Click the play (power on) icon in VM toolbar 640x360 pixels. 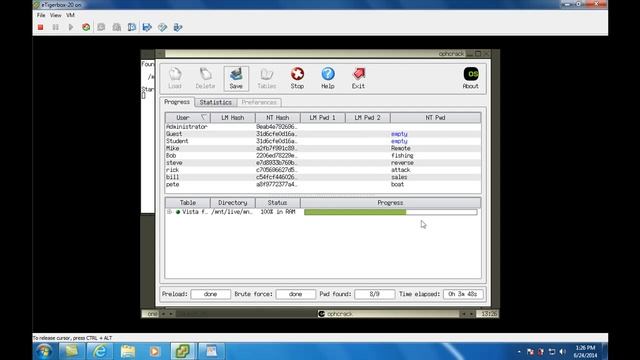(71, 27)
